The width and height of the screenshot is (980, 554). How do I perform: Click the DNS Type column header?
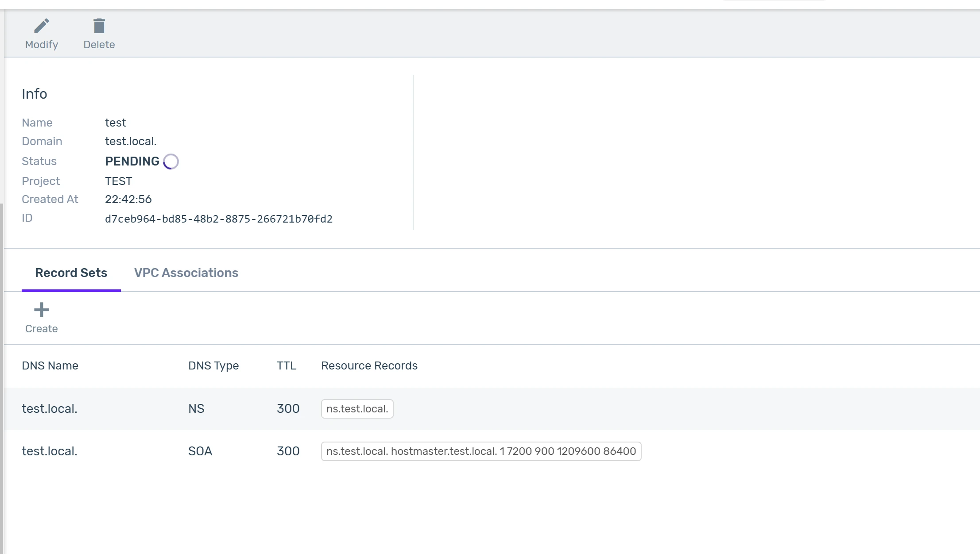(x=213, y=365)
